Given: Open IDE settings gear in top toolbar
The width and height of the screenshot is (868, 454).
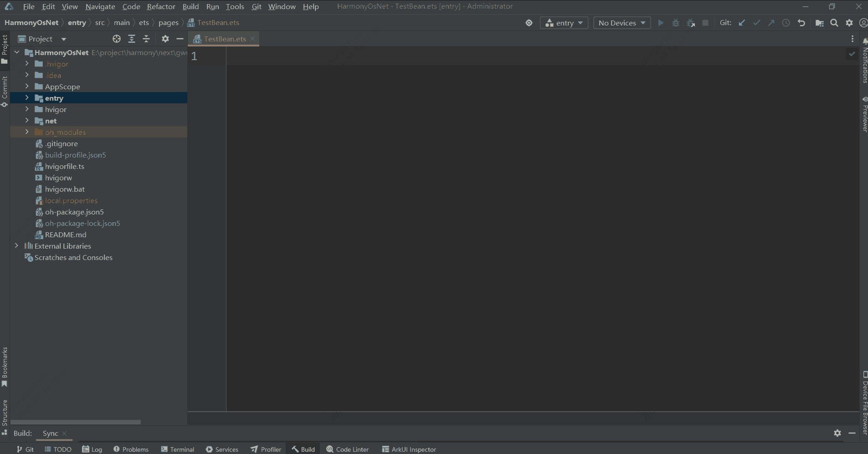Looking at the screenshot, I should pyautogui.click(x=849, y=23).
